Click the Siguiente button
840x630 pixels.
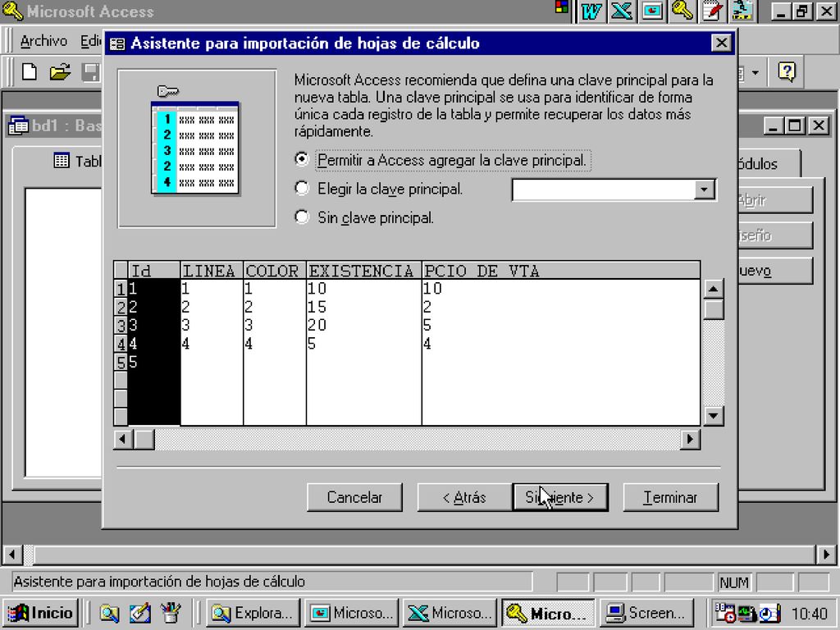coord(560,498)
